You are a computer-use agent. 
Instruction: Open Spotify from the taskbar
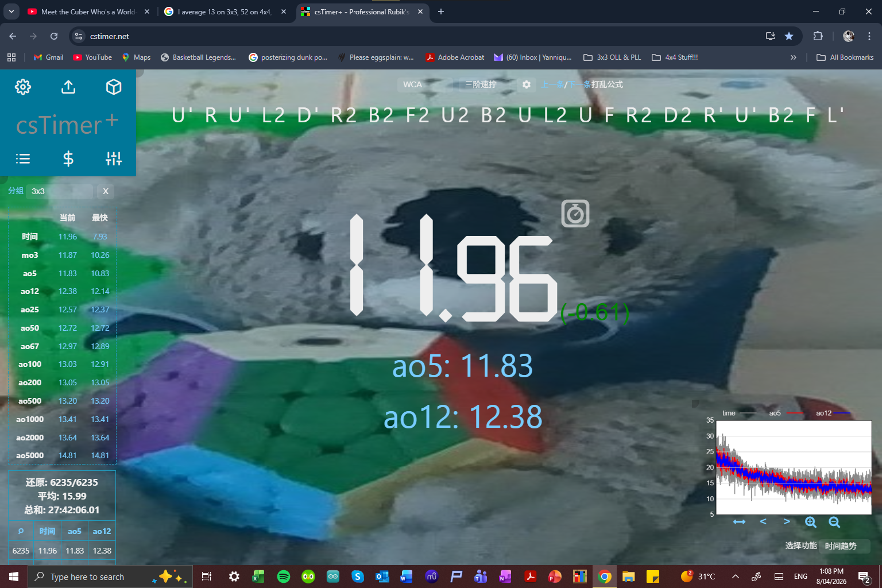click(x=284, y=577)
